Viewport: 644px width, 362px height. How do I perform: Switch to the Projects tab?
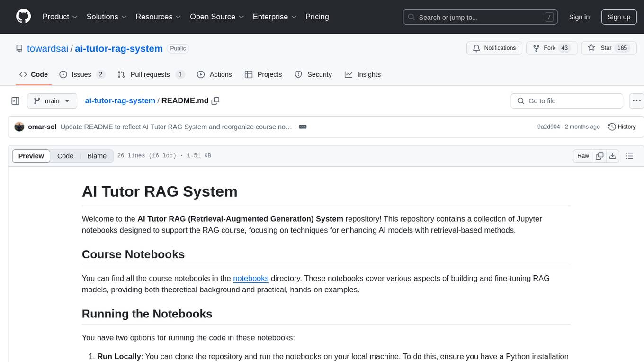[263, 74]
